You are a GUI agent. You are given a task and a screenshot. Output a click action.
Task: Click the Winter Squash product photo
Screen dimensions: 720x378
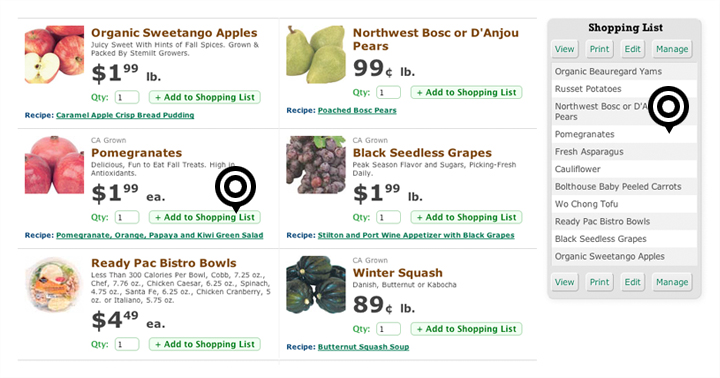point(316,285)
